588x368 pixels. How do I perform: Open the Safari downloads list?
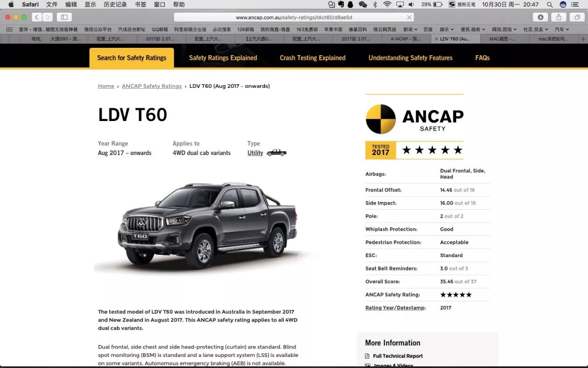point(540,17)
